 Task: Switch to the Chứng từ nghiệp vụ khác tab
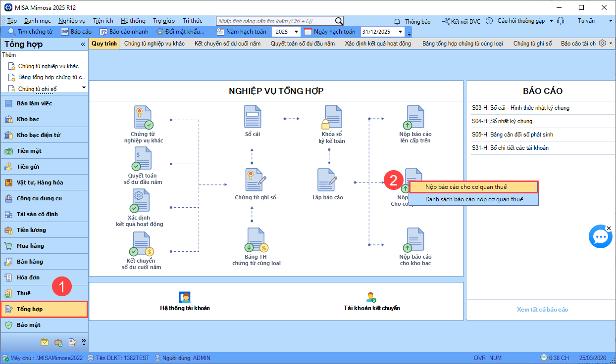(154, 44)
